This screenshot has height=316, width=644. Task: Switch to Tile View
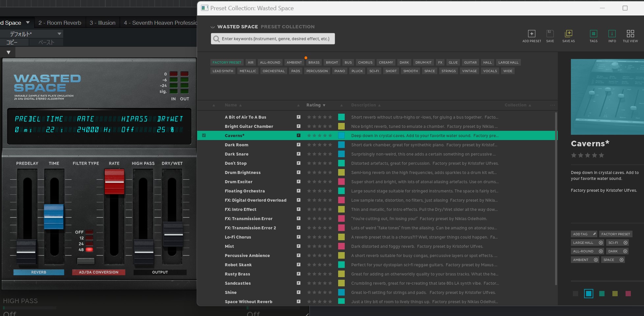(x=630, y=34)
